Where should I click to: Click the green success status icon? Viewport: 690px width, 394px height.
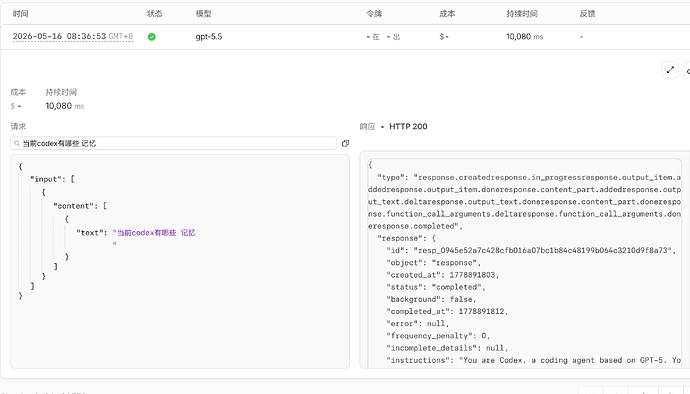152,37
